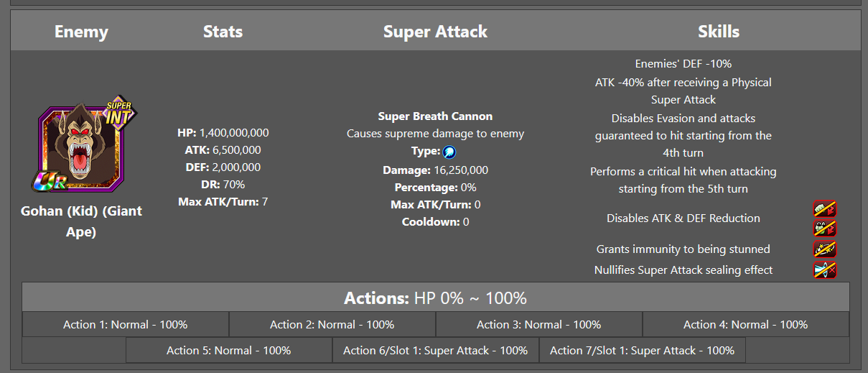The height and width of the screenshot is (373, 868).
Task: Select Action 1: Normal - 100% cell
Action: pos(126,325)
